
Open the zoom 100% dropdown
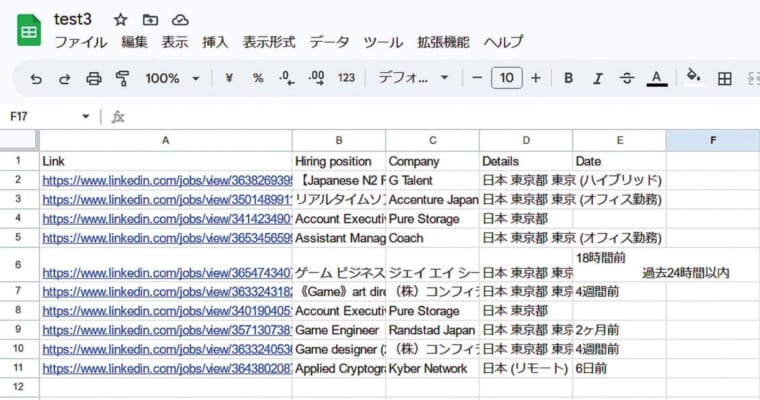point(173,78)
